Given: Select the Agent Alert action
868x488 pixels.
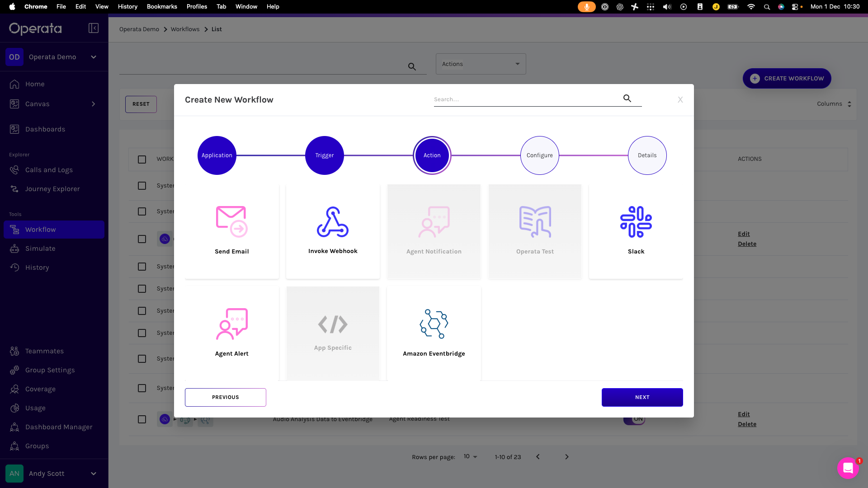Looking at the screenshot, I should 232,333.
